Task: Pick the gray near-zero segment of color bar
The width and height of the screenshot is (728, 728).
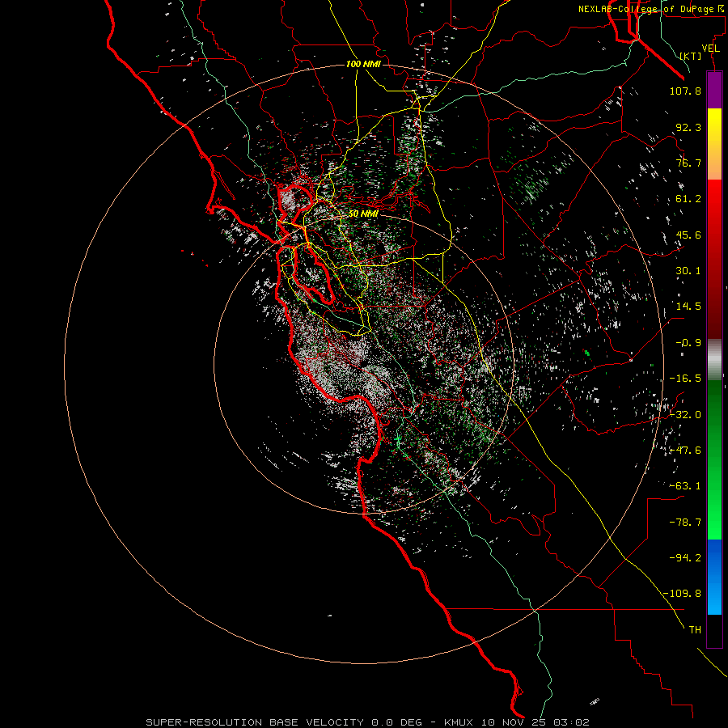Action: (714, 359)
